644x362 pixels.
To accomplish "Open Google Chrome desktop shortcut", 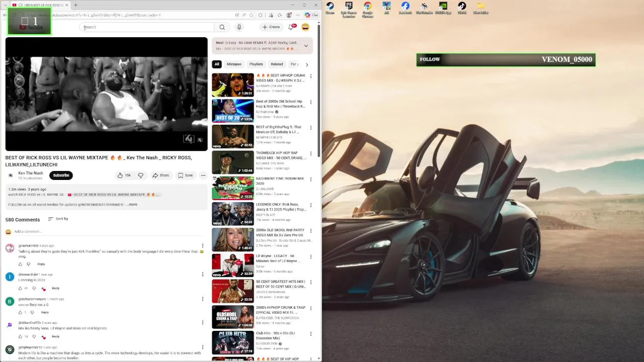I will coord(368,10).
